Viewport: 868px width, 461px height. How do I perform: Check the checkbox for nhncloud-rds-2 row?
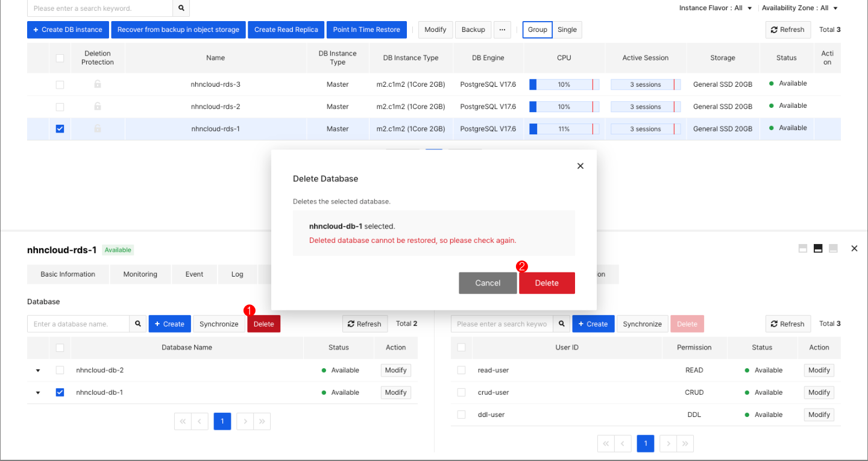point(60,107)
